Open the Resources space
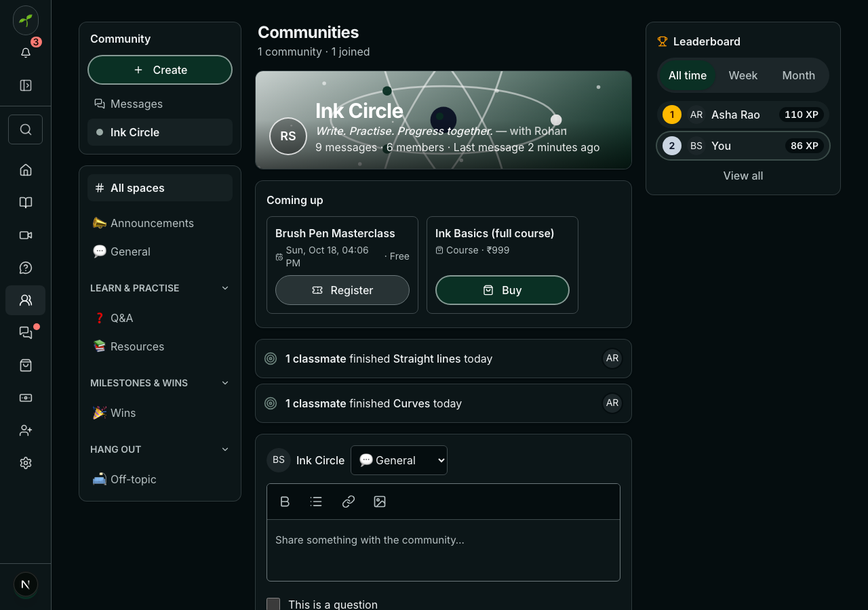 (160, 346)
